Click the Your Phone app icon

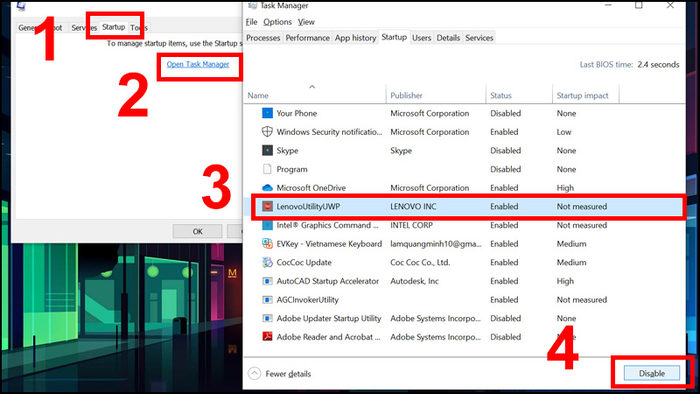(267, 113)
